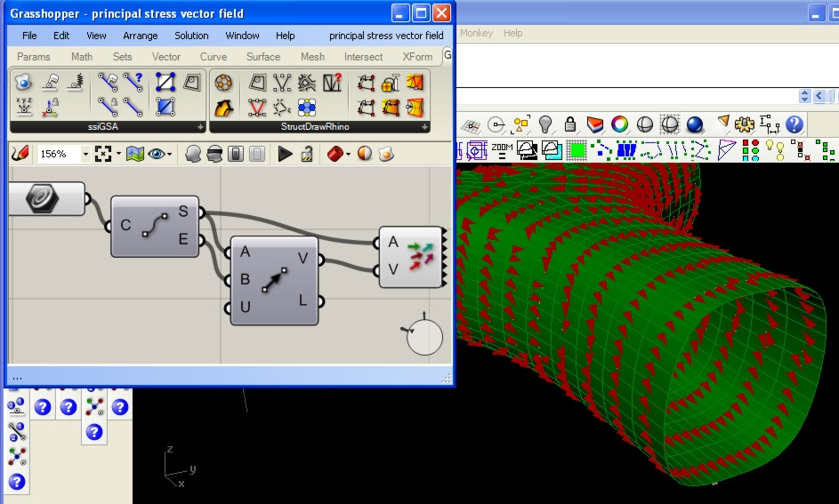Disable preview with the blindfolded head icon
This screenshot has width=839, height=504.
[214, 154]
